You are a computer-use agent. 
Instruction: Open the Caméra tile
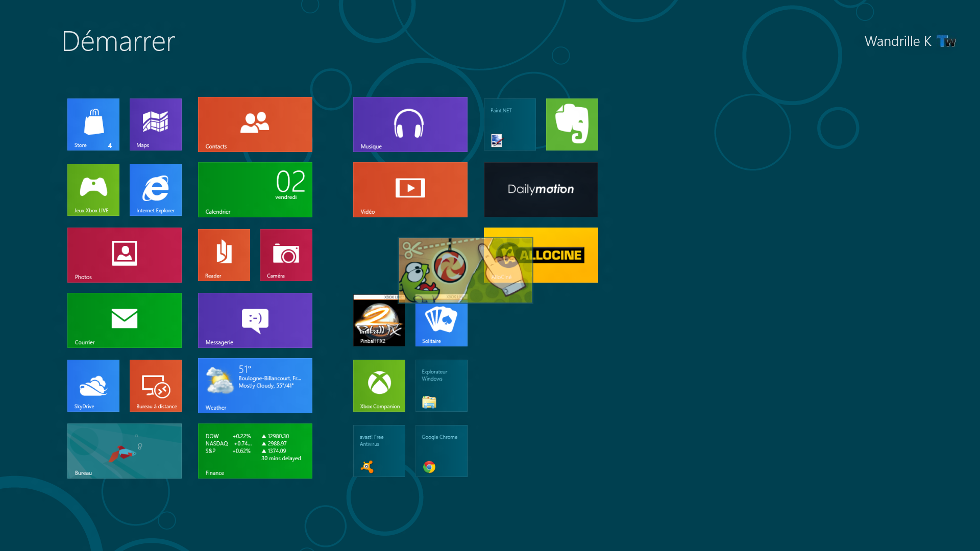(286, 255)
